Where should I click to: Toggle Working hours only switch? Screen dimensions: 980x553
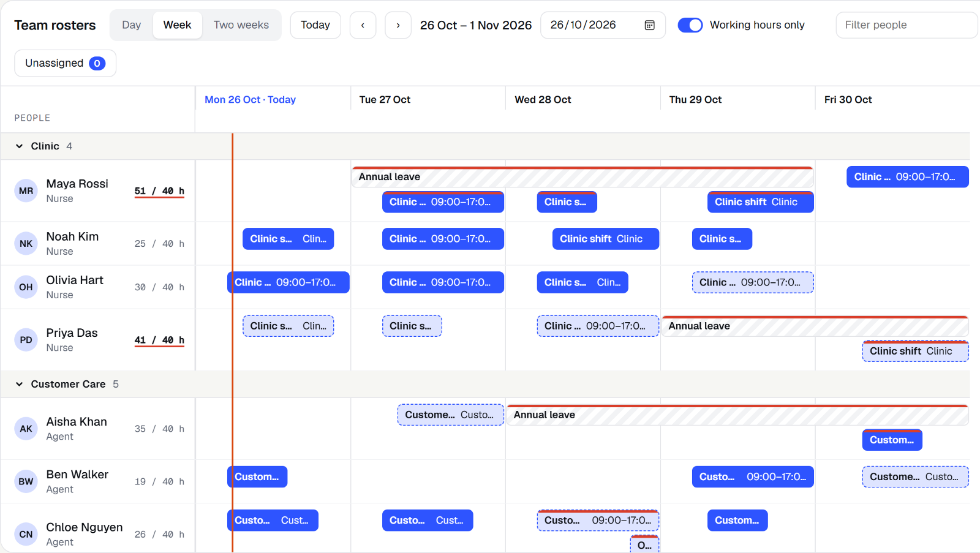click(690, 25)
